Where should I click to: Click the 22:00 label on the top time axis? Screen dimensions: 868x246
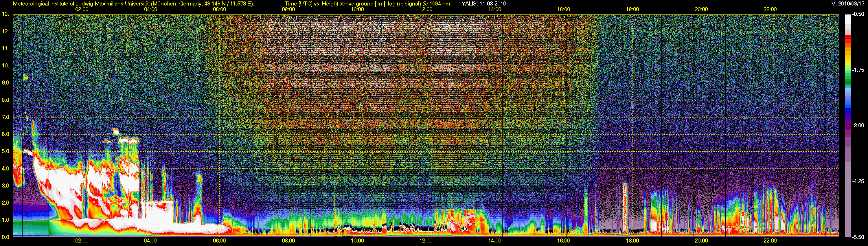click(x=770, y=10)
